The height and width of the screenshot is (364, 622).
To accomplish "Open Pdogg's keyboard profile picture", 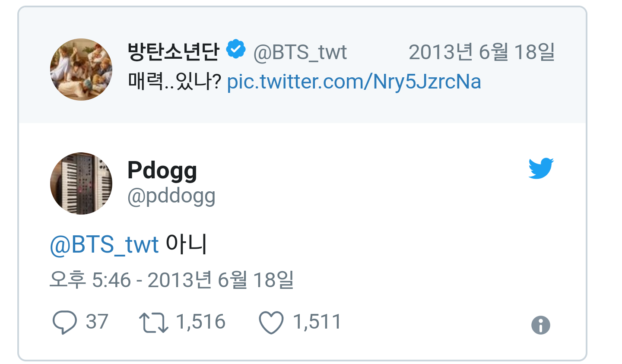I will click(x=81, y=184).
